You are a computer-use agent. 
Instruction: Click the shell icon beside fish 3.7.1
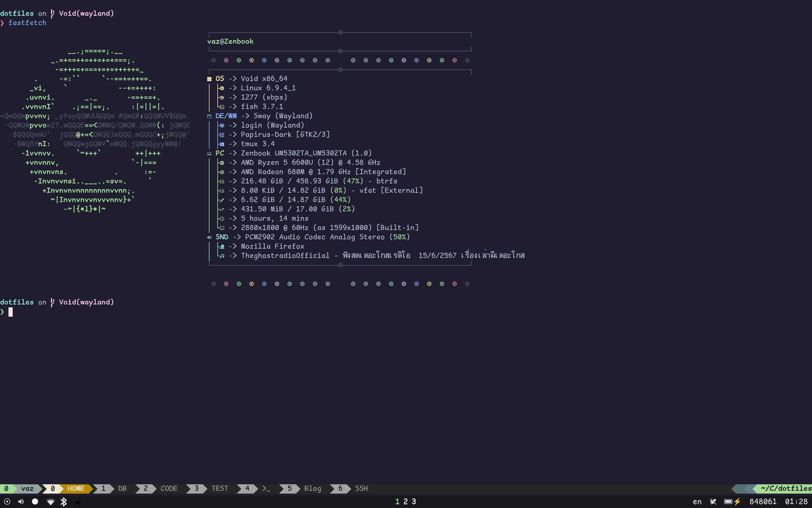(222, 107)
